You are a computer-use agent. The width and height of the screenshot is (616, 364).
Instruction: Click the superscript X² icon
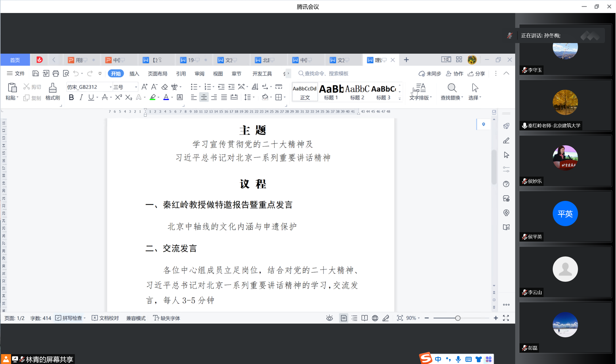click(118, 97)
